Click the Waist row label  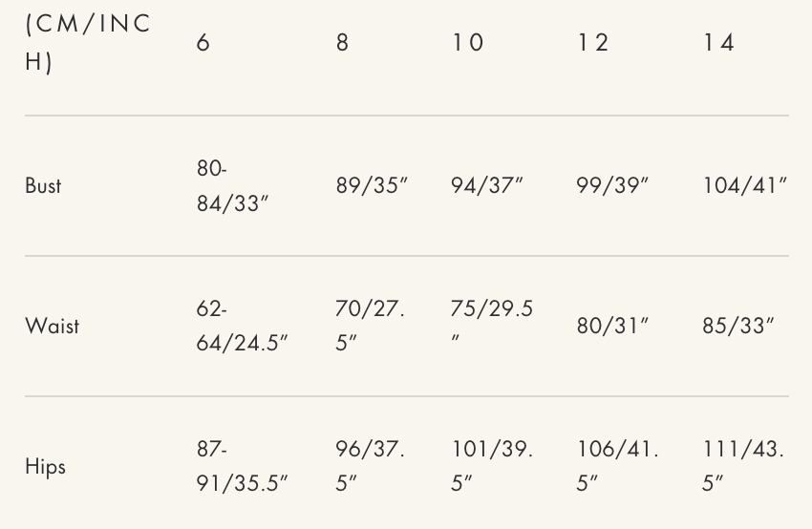point(52,326)
